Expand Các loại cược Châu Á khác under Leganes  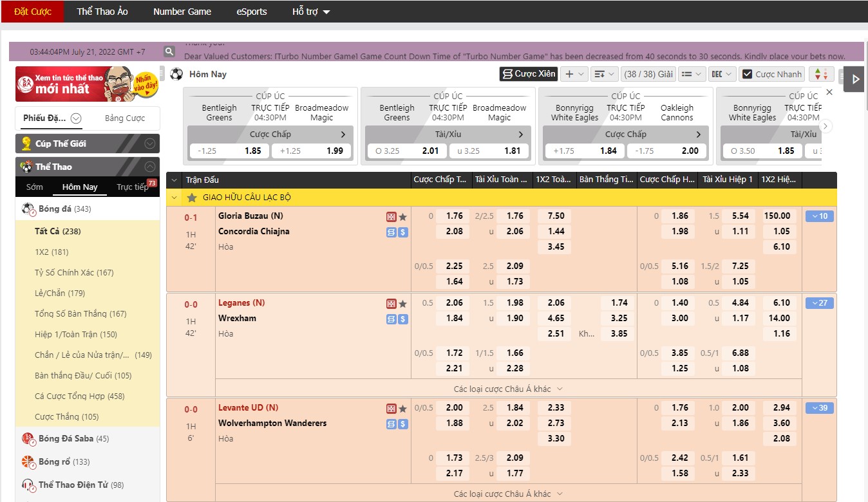click(x=509, y=389)
